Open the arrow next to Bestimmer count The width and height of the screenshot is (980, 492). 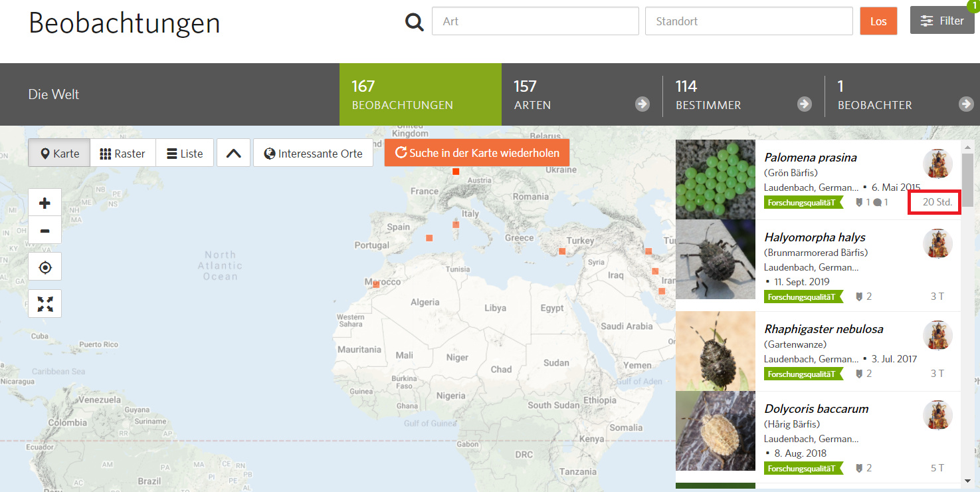[804, 104]
